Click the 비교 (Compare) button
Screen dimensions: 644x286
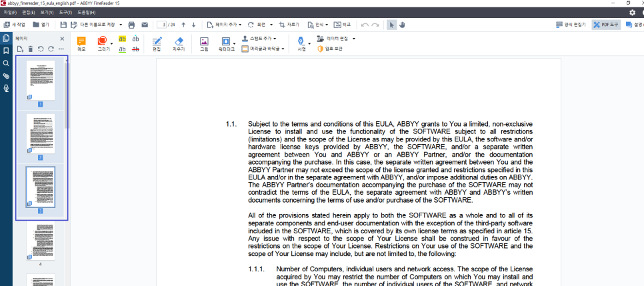(342, 25)
